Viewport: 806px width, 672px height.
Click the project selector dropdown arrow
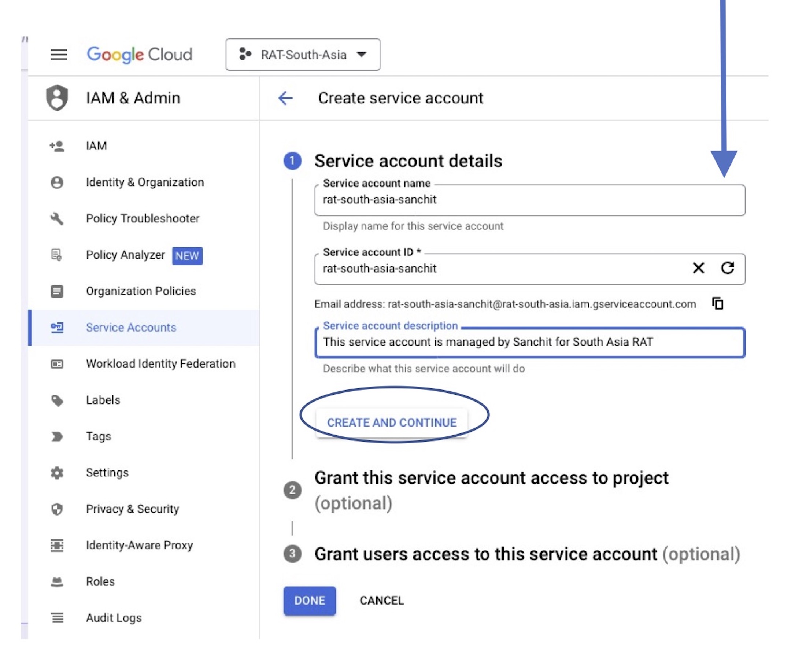point(361,55)
